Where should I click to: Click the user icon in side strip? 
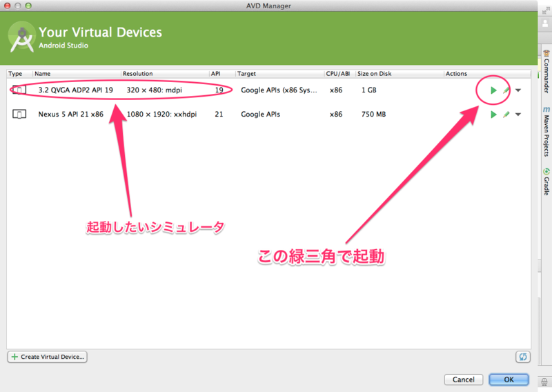[545, 23]
